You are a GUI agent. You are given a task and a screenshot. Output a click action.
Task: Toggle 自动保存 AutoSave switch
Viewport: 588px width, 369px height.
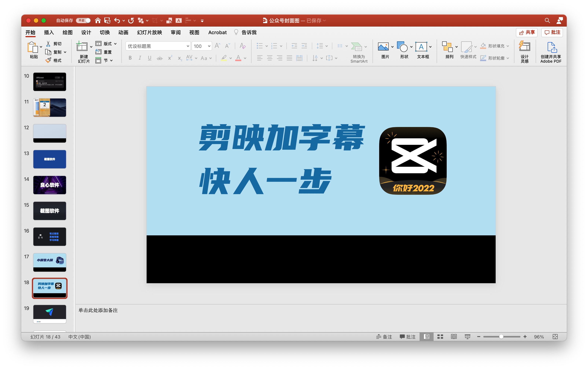83,20
